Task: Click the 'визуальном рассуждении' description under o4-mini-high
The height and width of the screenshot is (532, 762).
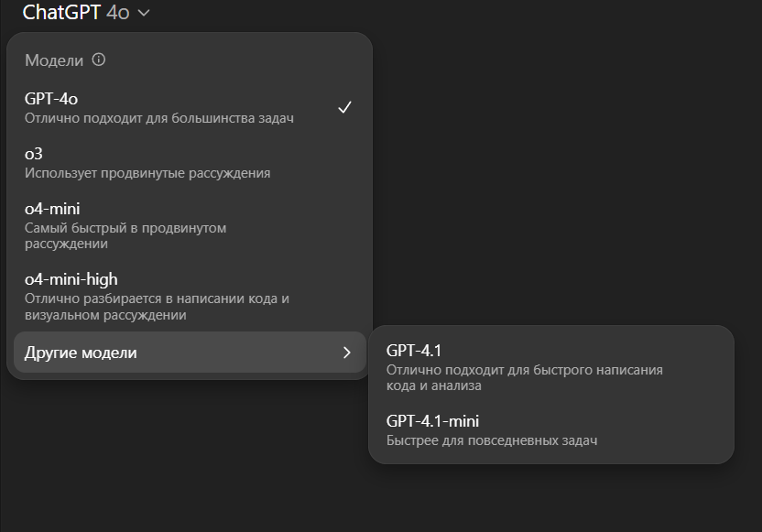Action: (x=105, y=316)
